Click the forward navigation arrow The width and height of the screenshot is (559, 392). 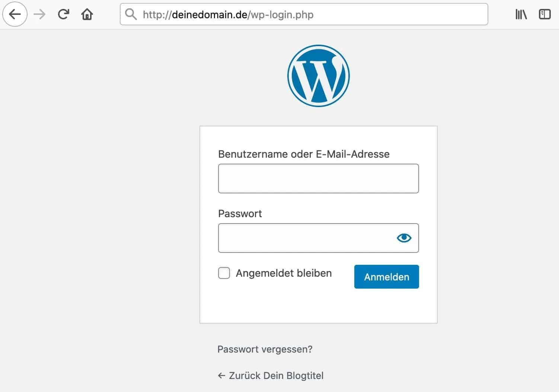(x=39, y=15)
